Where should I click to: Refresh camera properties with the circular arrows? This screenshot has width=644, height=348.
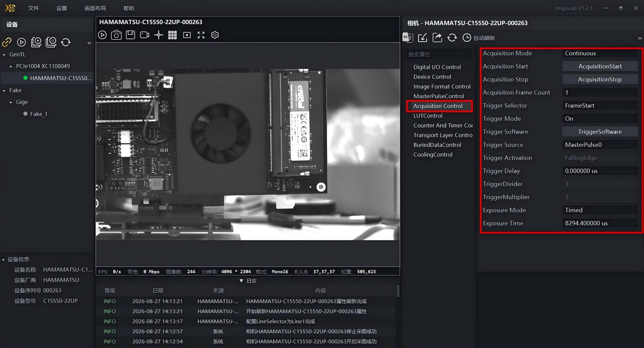point(452,38)
